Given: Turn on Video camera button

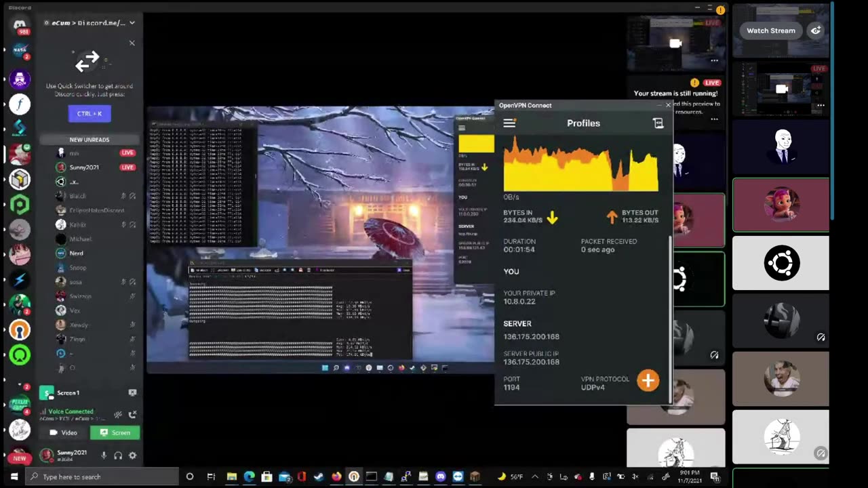Looking at the screenshot, I should [64, 432].
